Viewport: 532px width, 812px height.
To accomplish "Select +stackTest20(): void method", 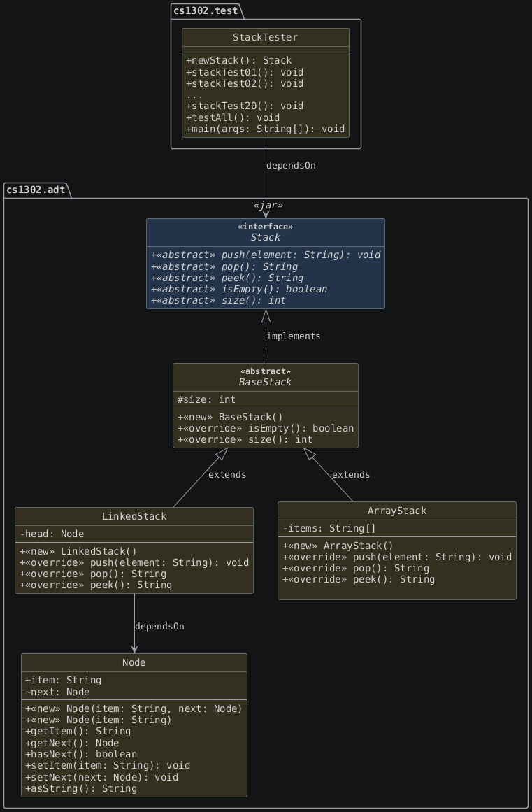I will (244, 106).
